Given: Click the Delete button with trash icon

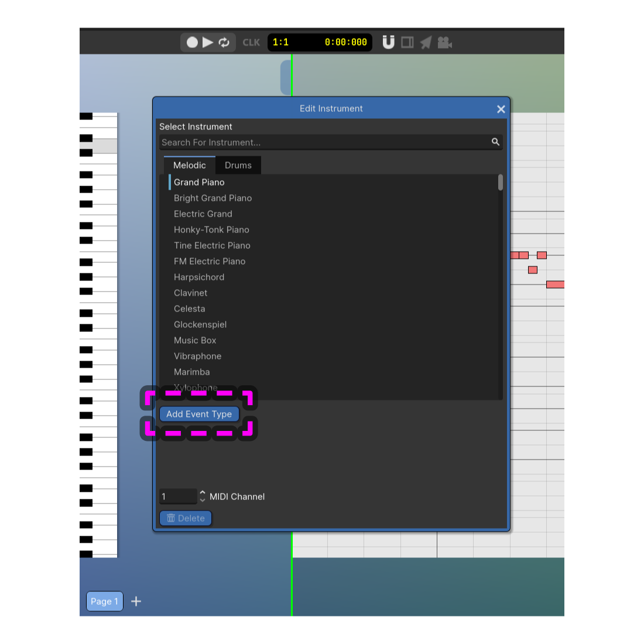Looking at the screenshot, I should coord(186,518).
